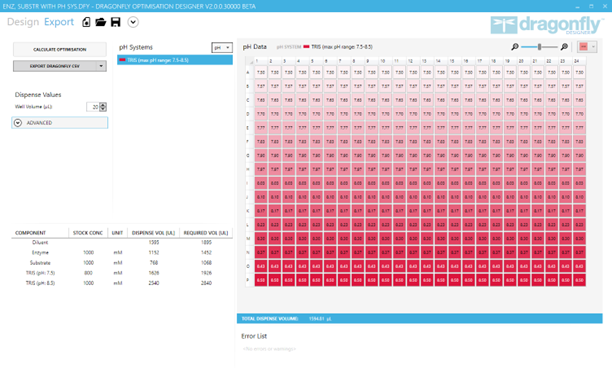Sort by the Stock Conc column header

[88, 233]
